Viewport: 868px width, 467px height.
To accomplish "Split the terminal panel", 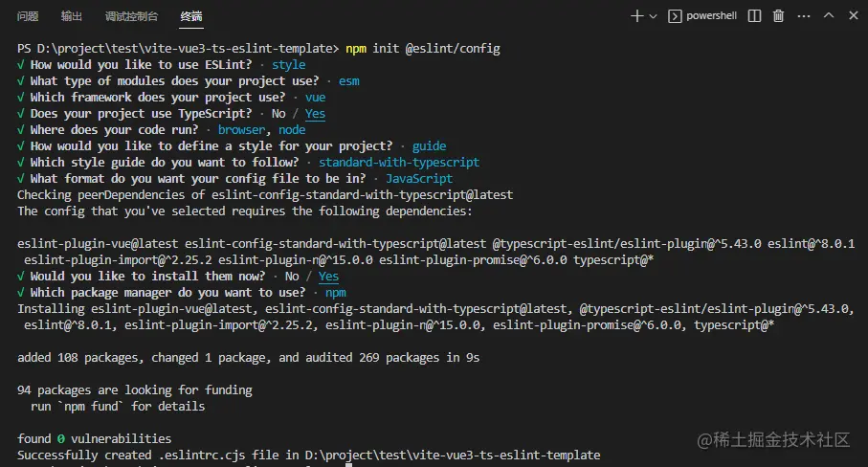I will point(754,16).
